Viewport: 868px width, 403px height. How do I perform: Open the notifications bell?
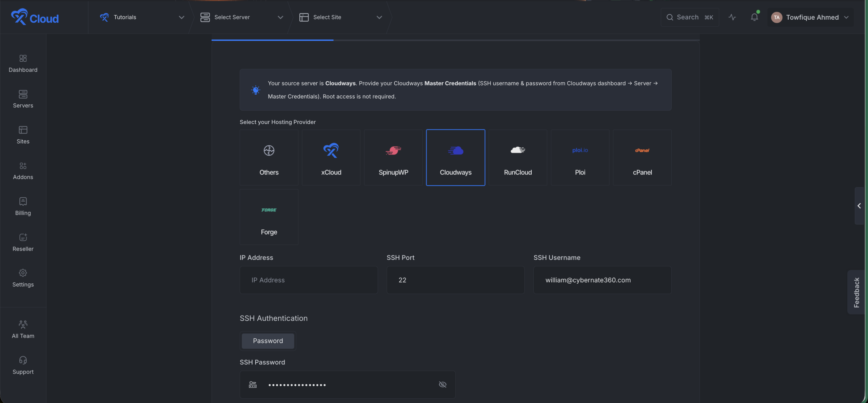click(x=754, y=17)
